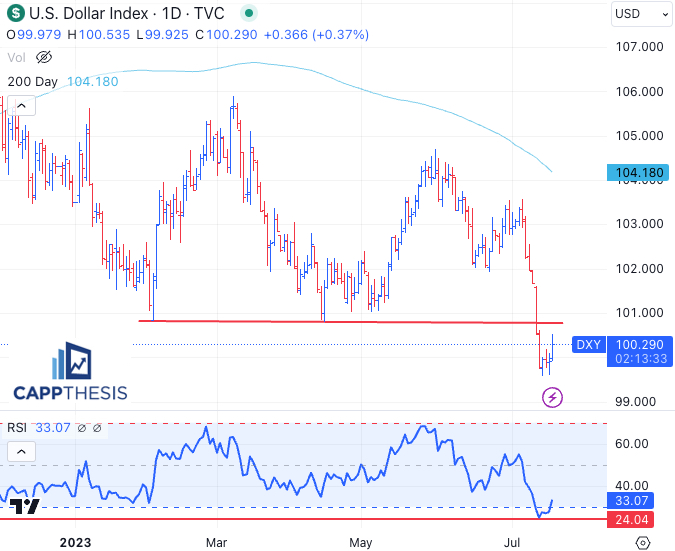Viewport: 675px width, 551px height.
Task: Collapse the indicator legend with the chevron button
Action: (21, 105)
